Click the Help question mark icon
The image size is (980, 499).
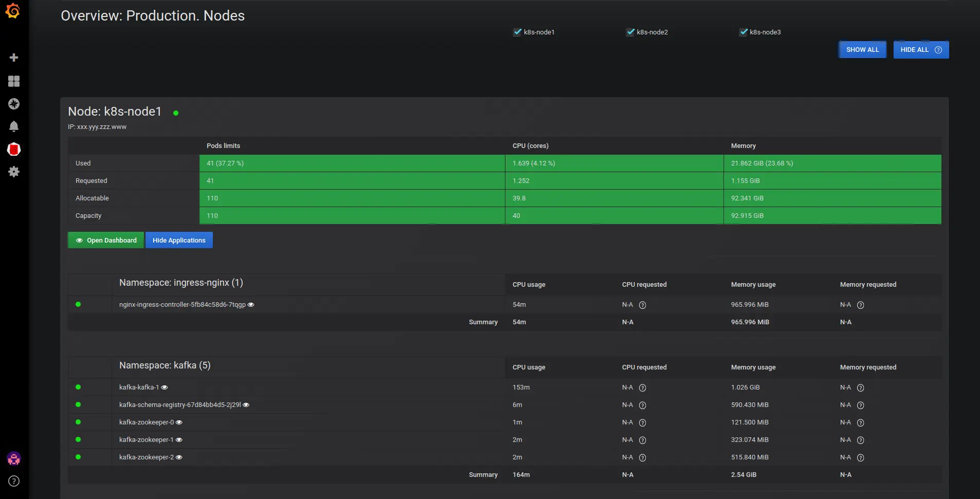tap(14, 482)
